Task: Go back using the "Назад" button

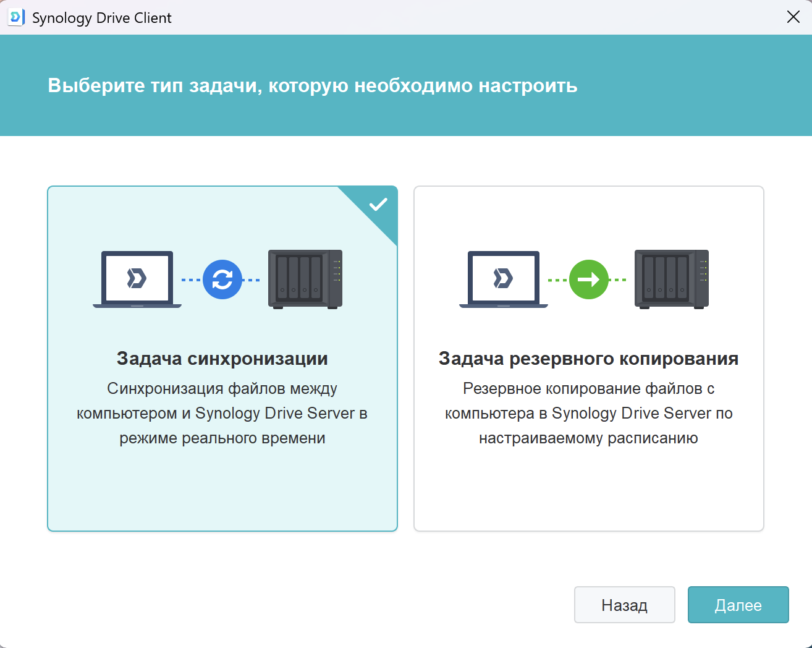Action: (624, 605)
